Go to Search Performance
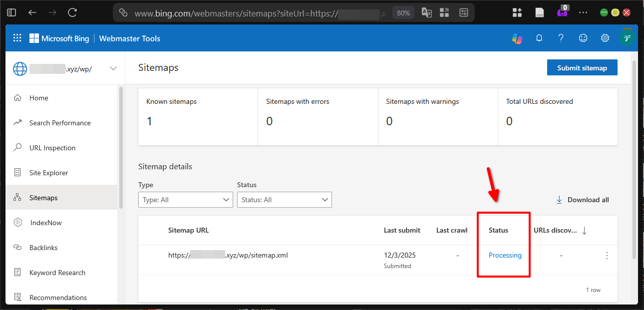644x310 pixels. [x=58, y=122]
